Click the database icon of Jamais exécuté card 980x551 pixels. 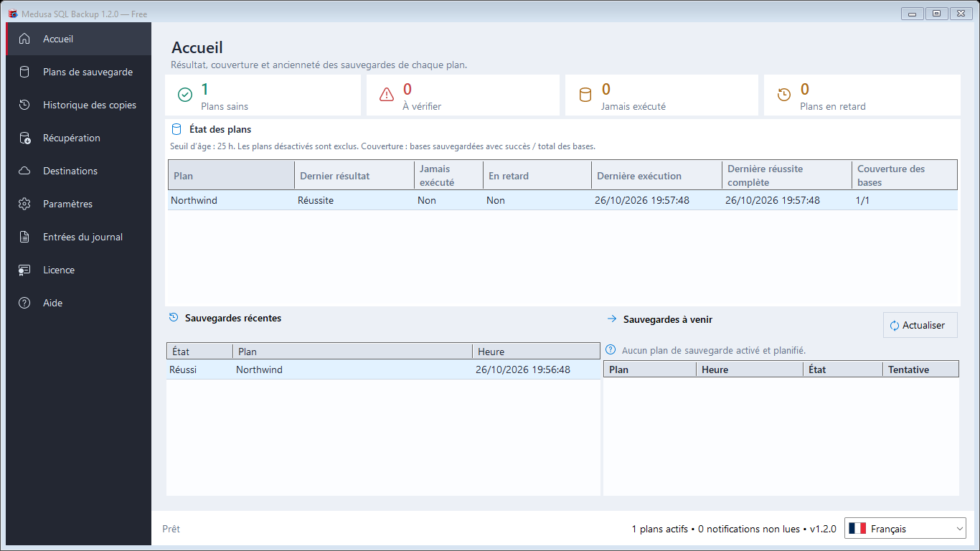click(585, 95)
